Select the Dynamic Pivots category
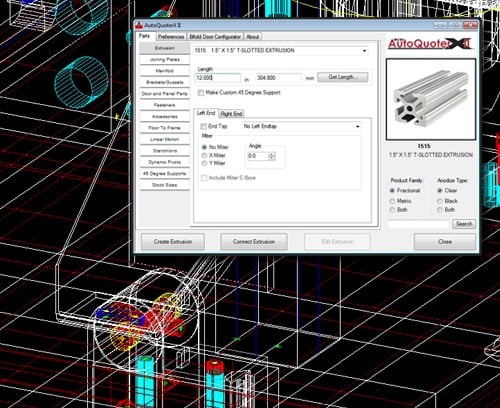The width and height of the screenshot is (500, 408). point(165,162)
